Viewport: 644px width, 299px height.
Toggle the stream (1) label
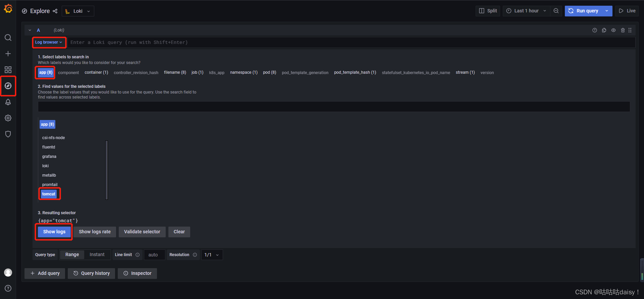click(x=465, y=72)
